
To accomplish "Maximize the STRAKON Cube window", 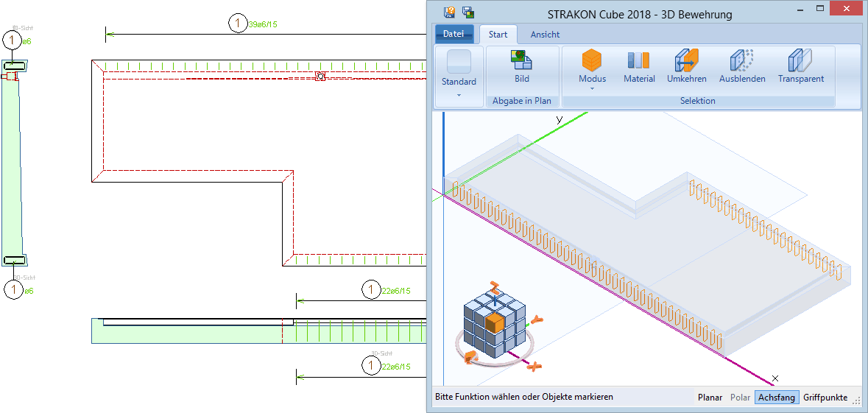I will click(x=820, y=8).
